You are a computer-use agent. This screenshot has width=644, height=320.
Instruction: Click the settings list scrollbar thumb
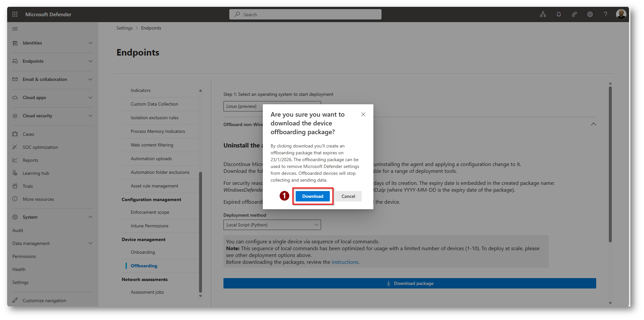click(x=200, y=232)
